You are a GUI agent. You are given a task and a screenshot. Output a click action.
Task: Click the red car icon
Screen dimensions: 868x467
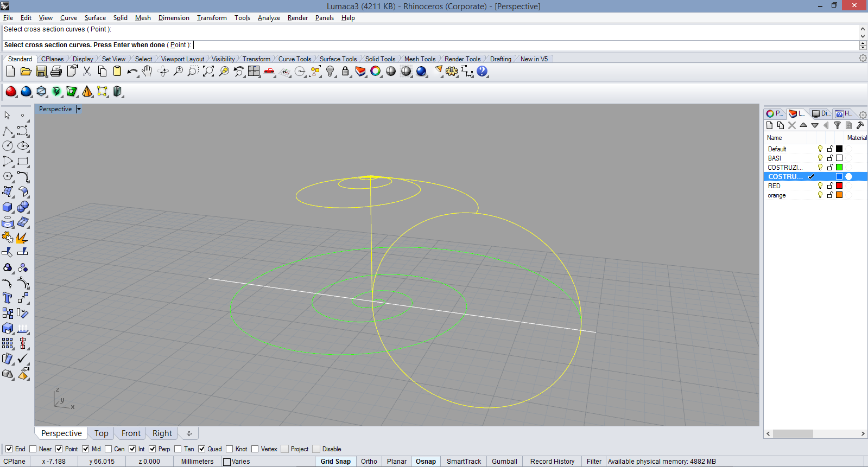[x=269, y=71]
